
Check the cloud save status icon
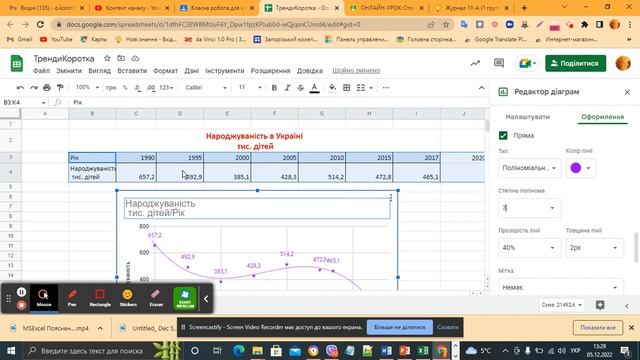tap(135, 58)
